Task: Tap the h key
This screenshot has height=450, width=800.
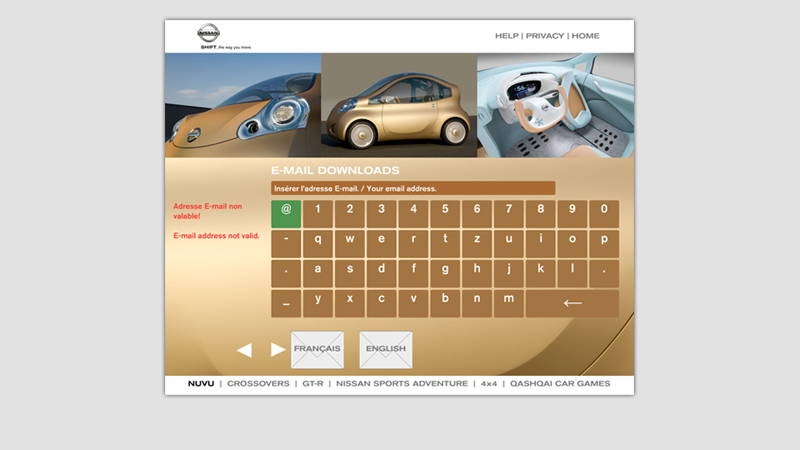Action: pos(477,274)
